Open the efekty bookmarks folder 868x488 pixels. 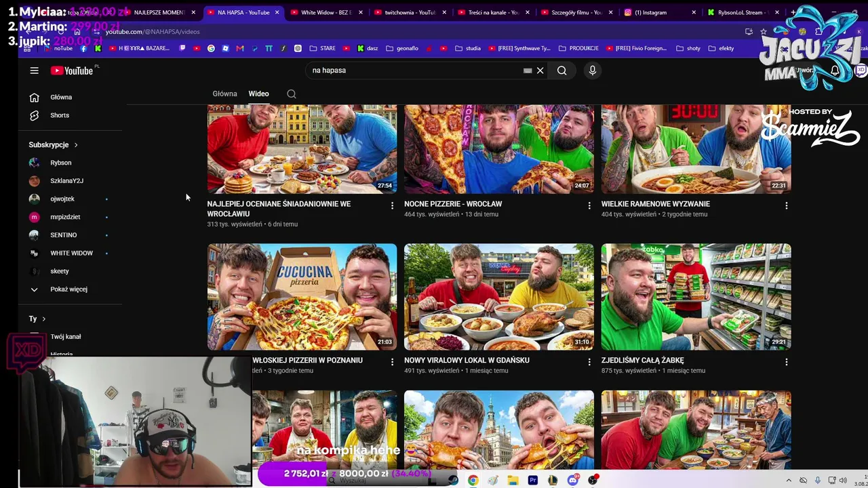coord(722,49)
